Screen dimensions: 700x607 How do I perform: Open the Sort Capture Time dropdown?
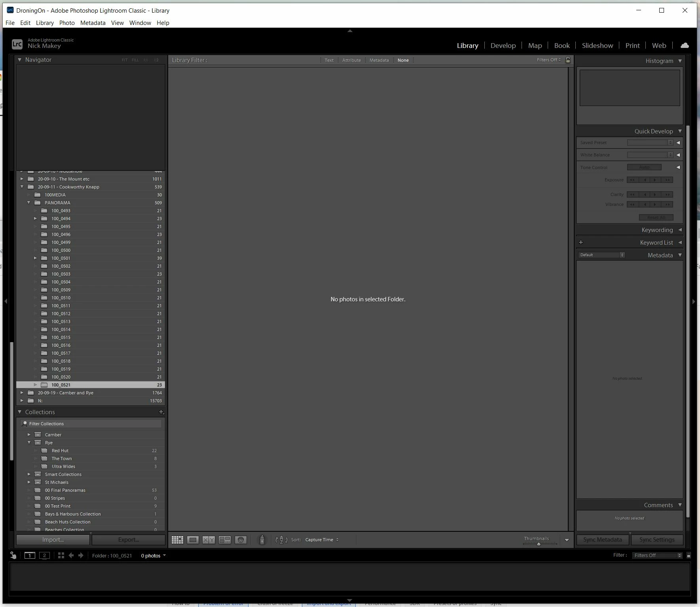[322, 540]
